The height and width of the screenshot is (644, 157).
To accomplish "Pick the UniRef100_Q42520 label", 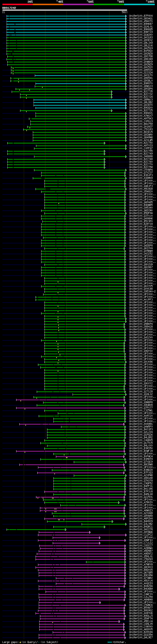I will (141, 67).
